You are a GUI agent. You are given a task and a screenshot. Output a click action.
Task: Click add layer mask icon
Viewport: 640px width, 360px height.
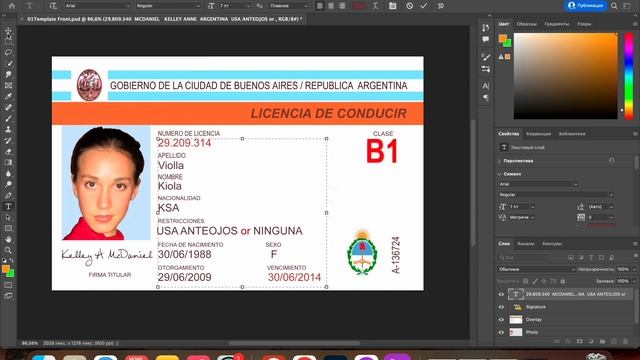[580, 341]
